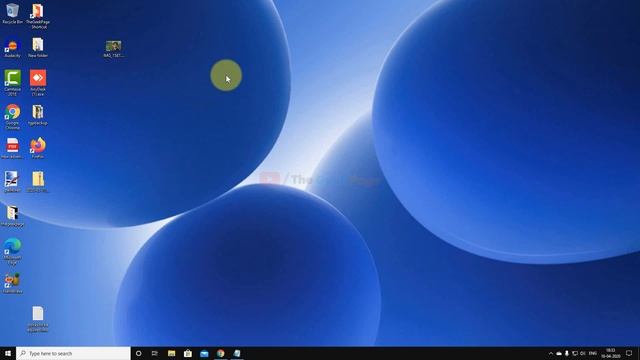Viewport: 640px width, 360px height.
Task: Click the microphone tray icon
Action: [567, 353]
